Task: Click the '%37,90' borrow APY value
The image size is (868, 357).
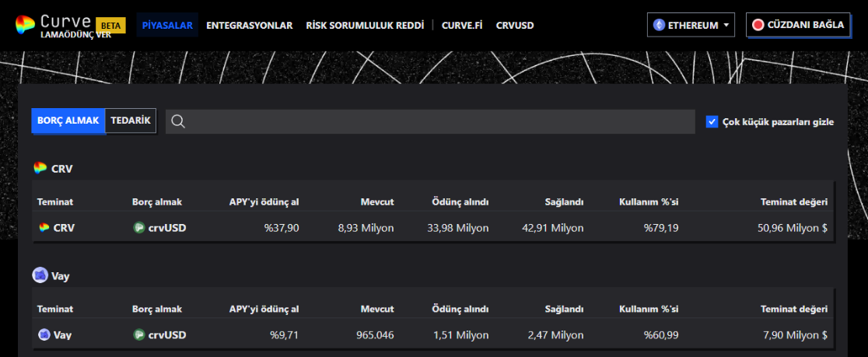Action: (x=282, y=227)
